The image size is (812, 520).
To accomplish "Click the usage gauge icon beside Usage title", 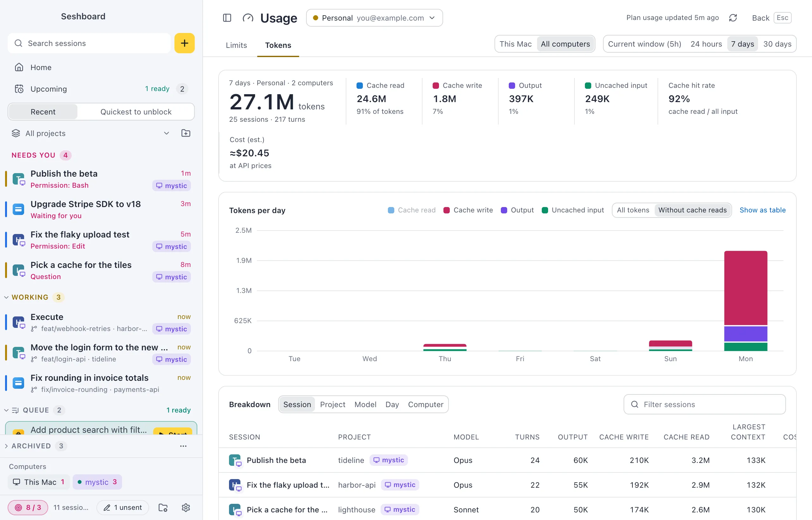I will coord(248,17).
